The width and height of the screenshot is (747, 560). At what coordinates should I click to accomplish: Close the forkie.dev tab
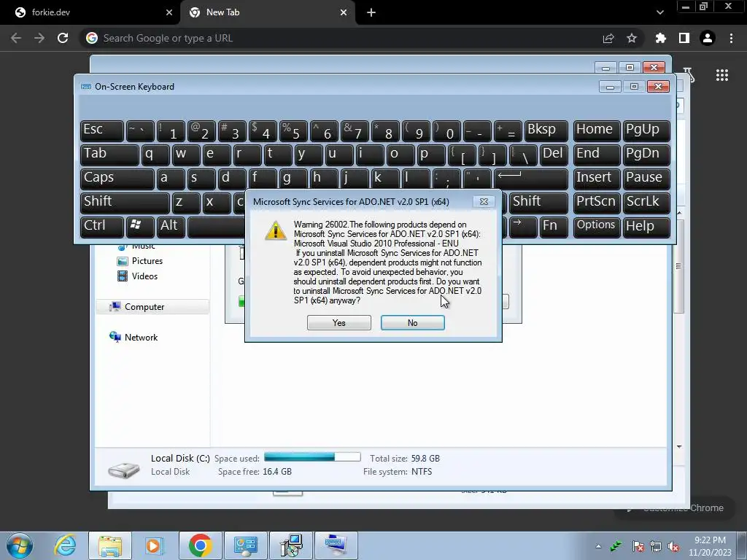click(x=169, y=12)
